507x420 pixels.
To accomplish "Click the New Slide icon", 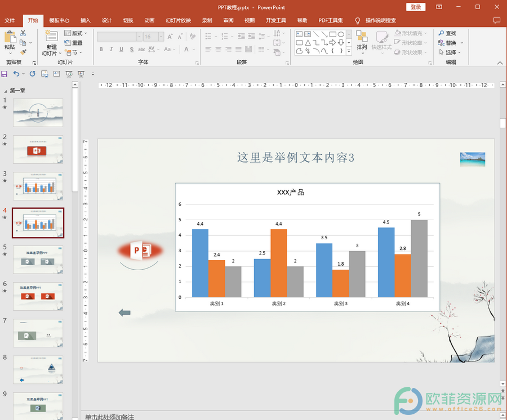I will pyautogui.click(x=51, y=37).
